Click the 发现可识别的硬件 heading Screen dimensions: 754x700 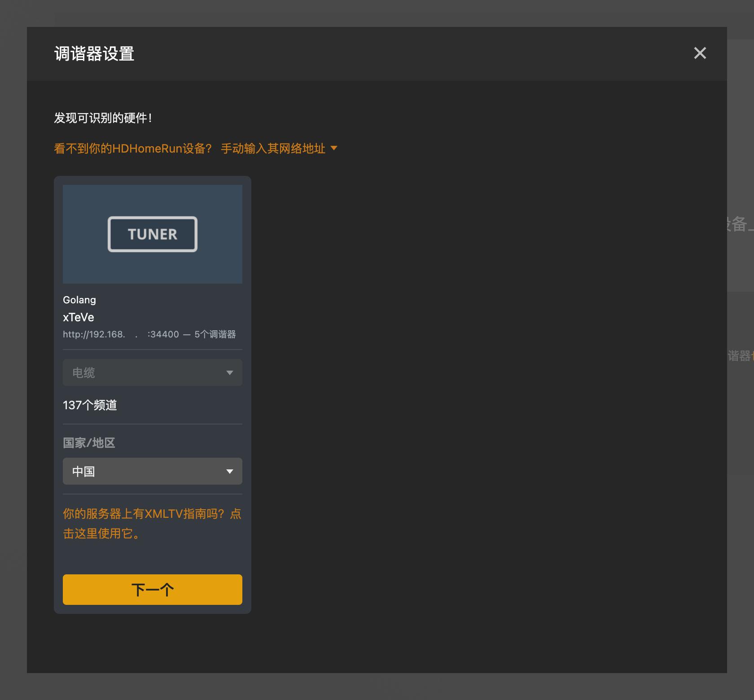102,118
